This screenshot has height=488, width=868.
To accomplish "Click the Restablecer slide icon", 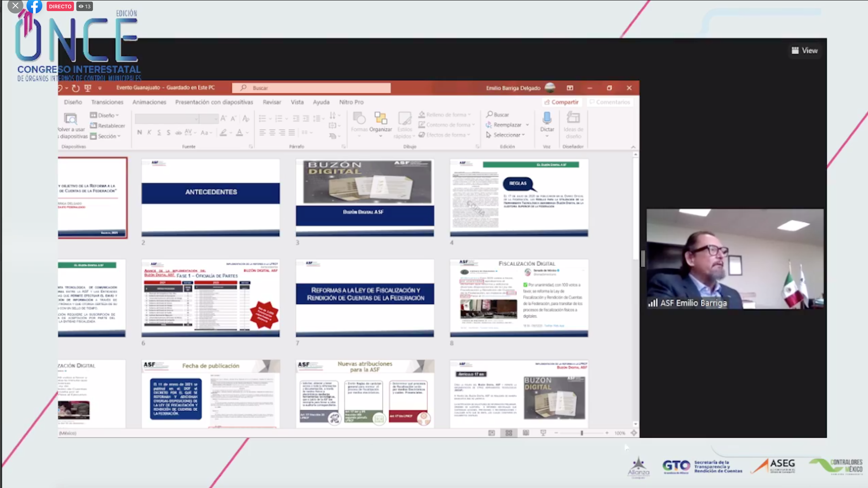I will click(93, 125).
